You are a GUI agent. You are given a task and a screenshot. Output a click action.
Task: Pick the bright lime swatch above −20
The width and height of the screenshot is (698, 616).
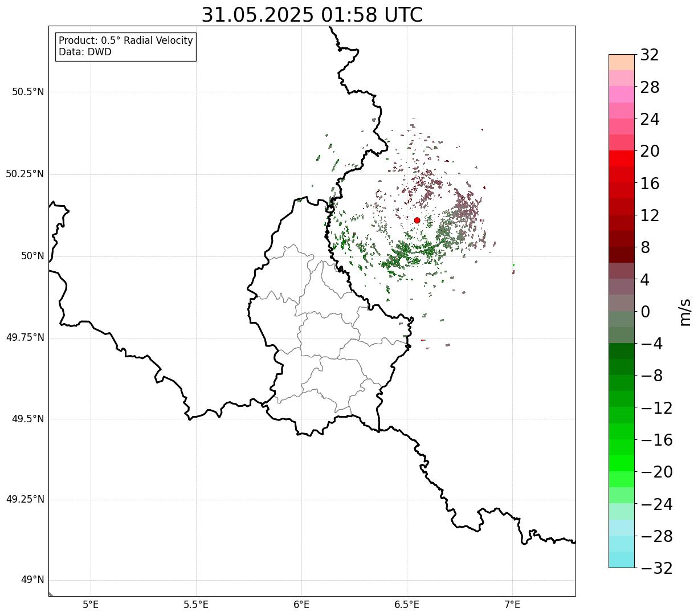pos(622,463)
